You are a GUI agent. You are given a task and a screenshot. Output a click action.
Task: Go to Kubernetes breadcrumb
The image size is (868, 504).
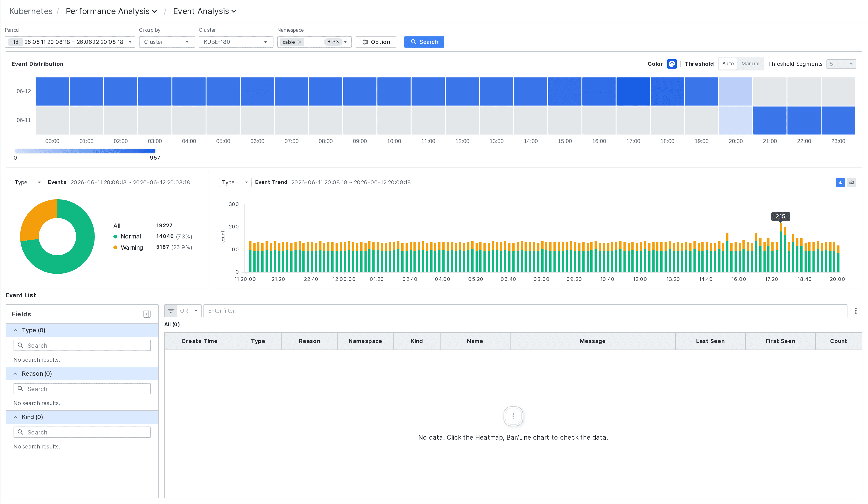coord(31,11)
